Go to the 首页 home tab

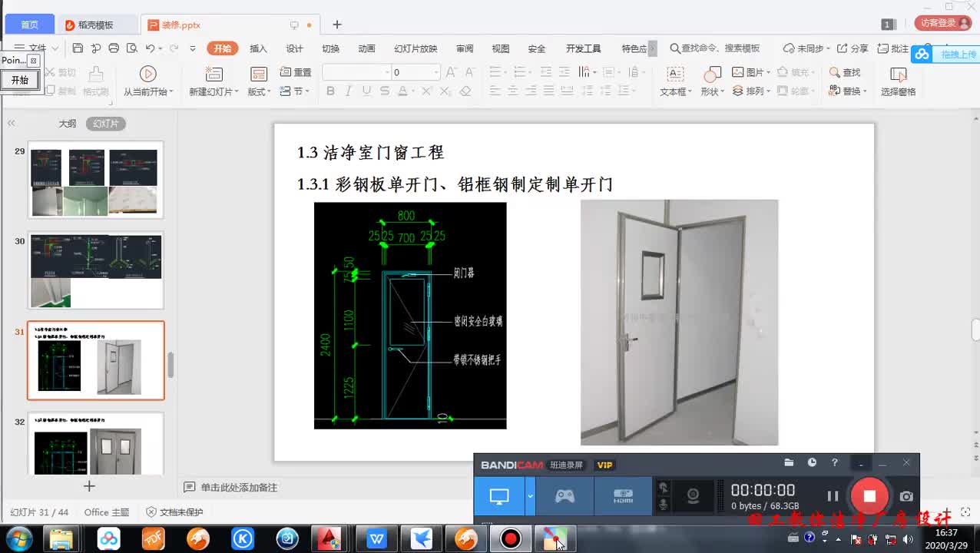pyautogui.click(x=29, y=25)
